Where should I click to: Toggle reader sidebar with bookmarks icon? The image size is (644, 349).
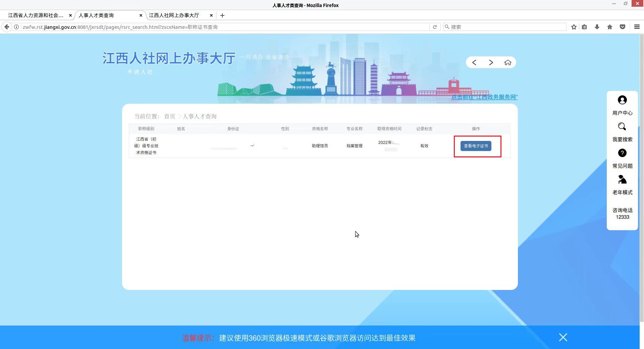coord(584,27)
